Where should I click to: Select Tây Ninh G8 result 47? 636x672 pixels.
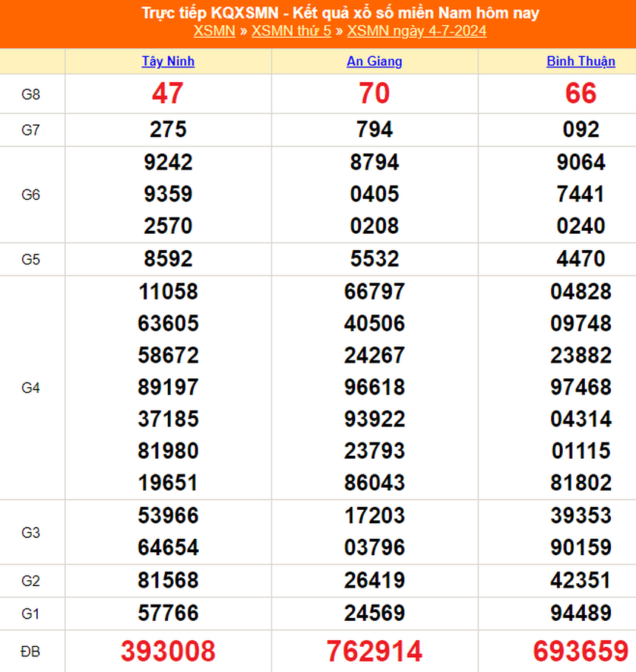click(168, 94)
